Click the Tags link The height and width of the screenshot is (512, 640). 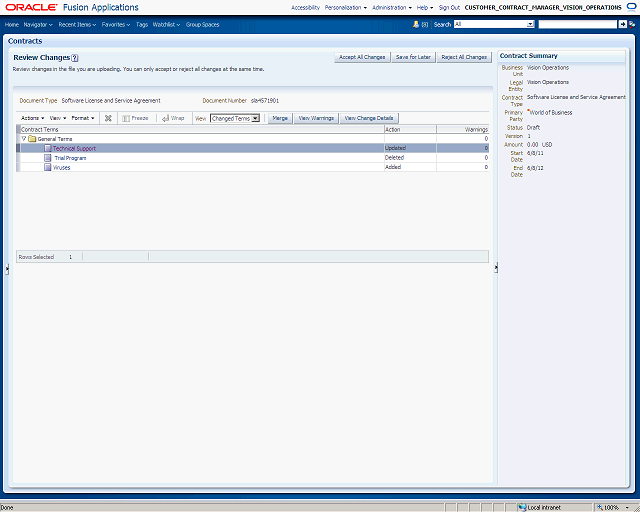pyautogui.click(x=142, y=24)
